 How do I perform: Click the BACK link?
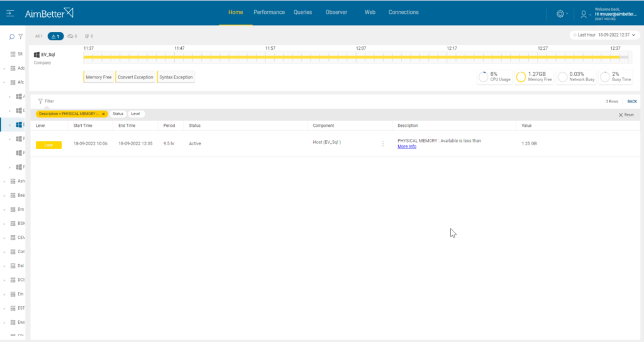pos(632,101)
